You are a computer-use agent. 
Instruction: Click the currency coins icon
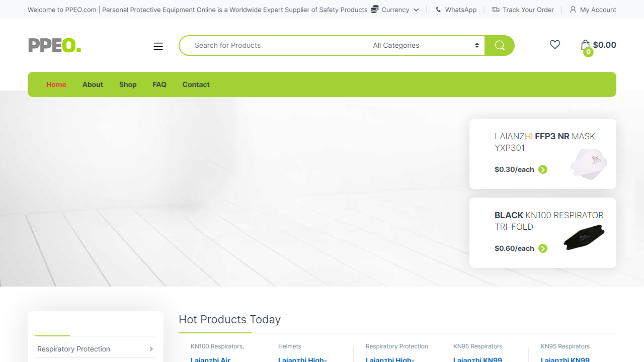click(375, 9)
